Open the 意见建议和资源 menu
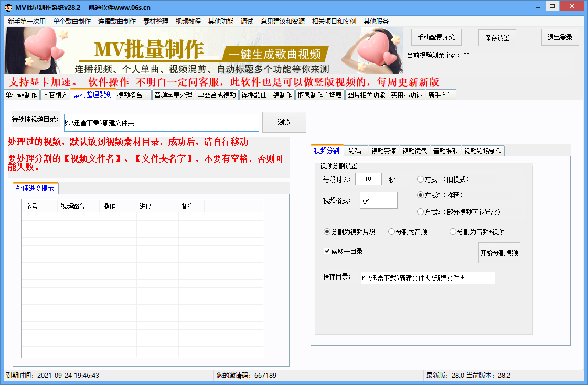 (x=283, y=22)
